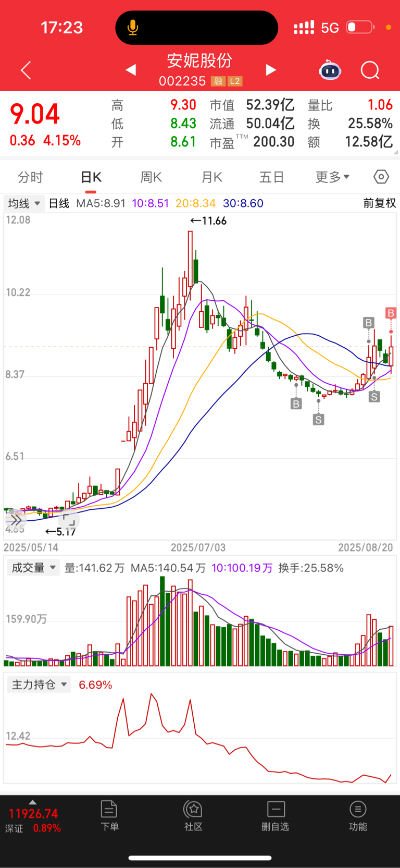Open chart settings hexagon icon
The width and height of the screenshot is (400, 868).
381,177
